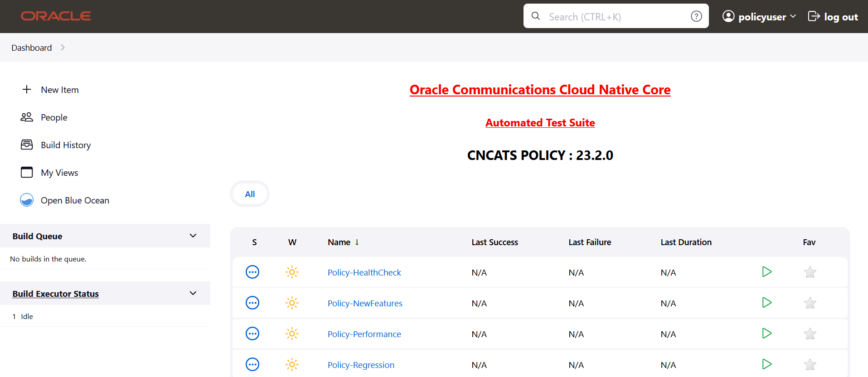Open Build Executor Status link
868x377 pixels.
55,294
